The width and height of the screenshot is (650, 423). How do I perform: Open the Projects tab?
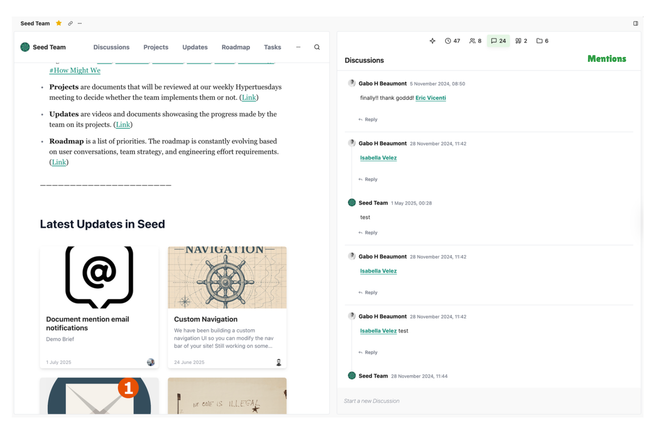pos(156,47)
